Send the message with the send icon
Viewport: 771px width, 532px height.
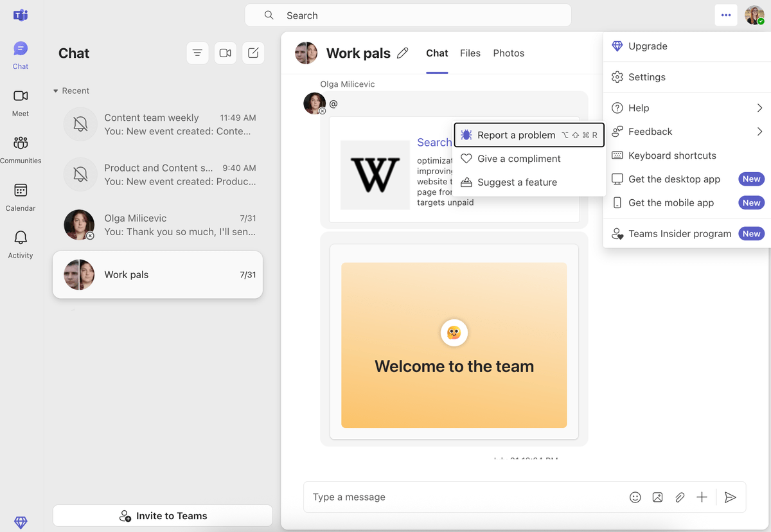(x=730, y=497)
